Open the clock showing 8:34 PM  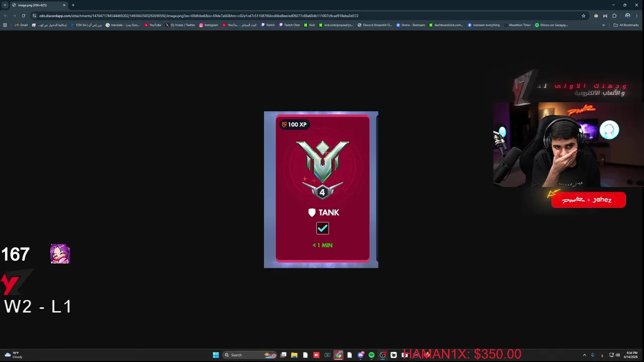point(630,355)
